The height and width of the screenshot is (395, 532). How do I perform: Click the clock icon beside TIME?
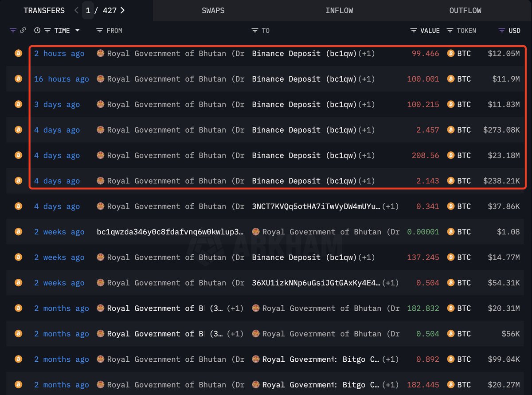coord(37,31)
